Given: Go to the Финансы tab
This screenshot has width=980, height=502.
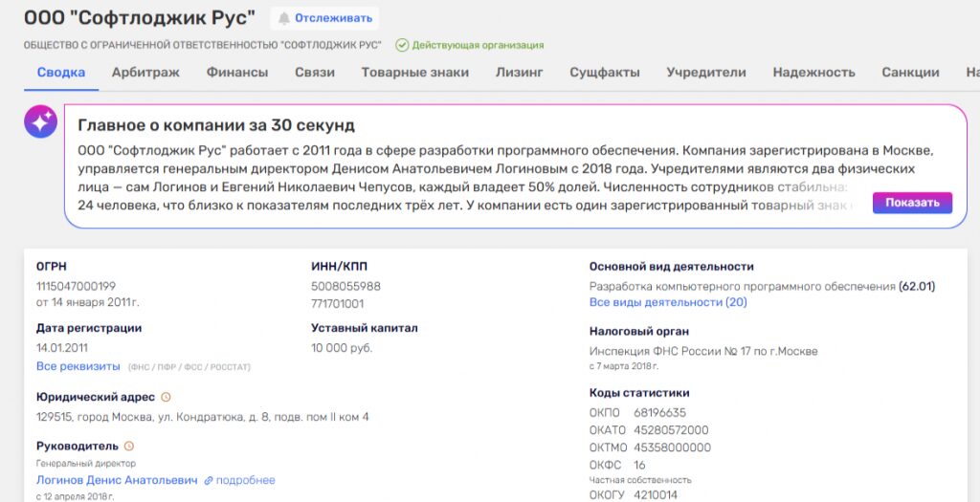Looking at the screenshot, I should pyautogui.click(x=237, y=73).
